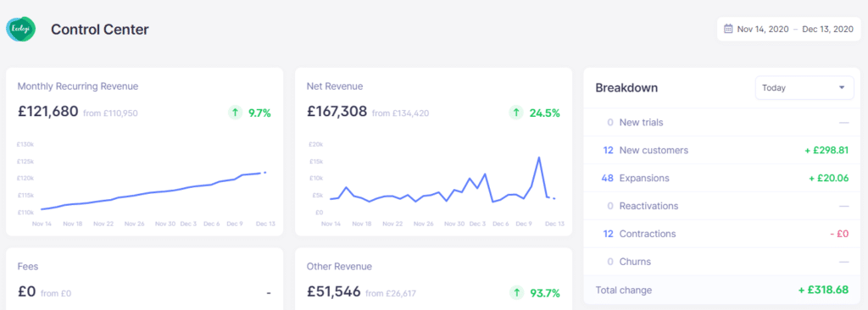
Task: Click the Fees card title
Action: (28, 266)
